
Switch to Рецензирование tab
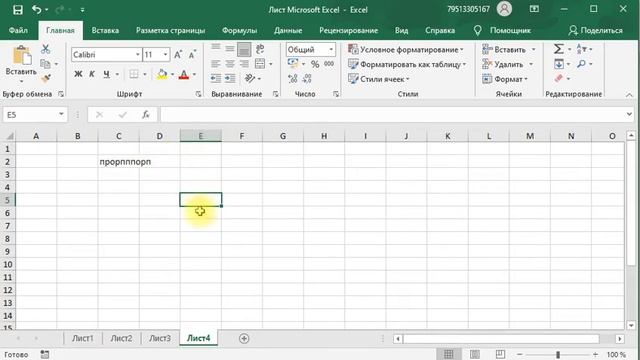tap(349, 31)
